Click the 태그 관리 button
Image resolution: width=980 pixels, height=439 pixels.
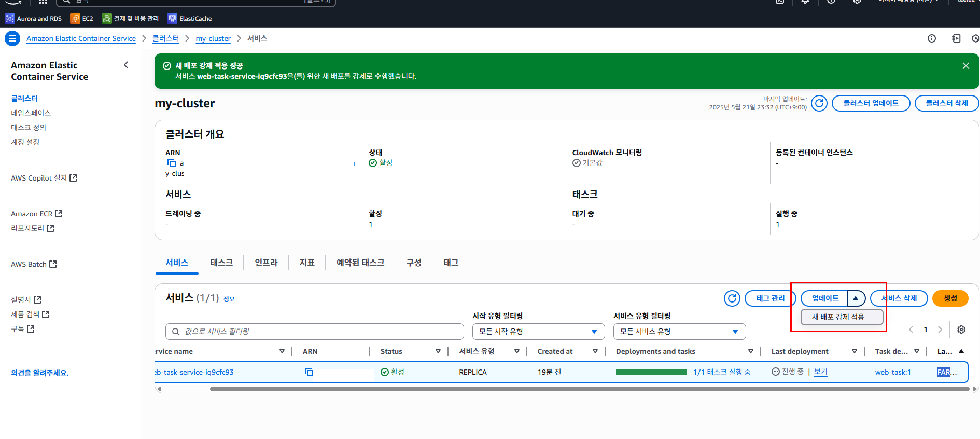click(770, 298)
